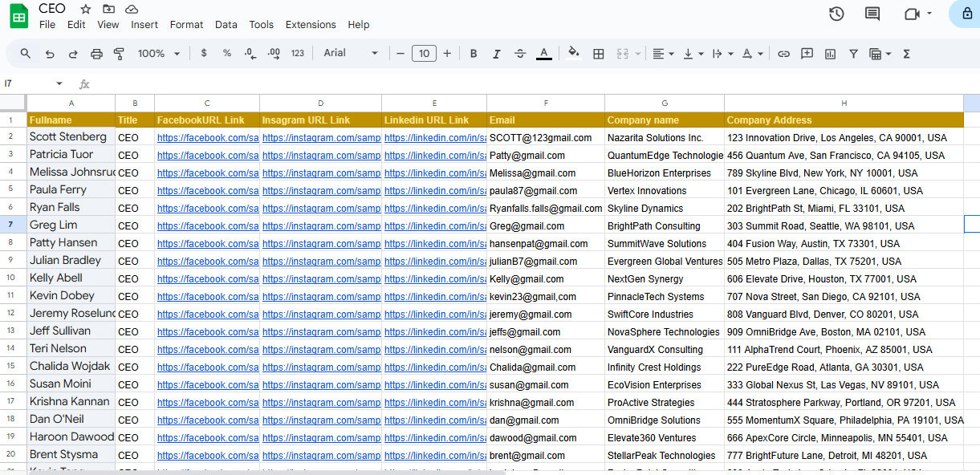980x475 pixels.
Task: Open the Format menu
Action: (186, 25)
